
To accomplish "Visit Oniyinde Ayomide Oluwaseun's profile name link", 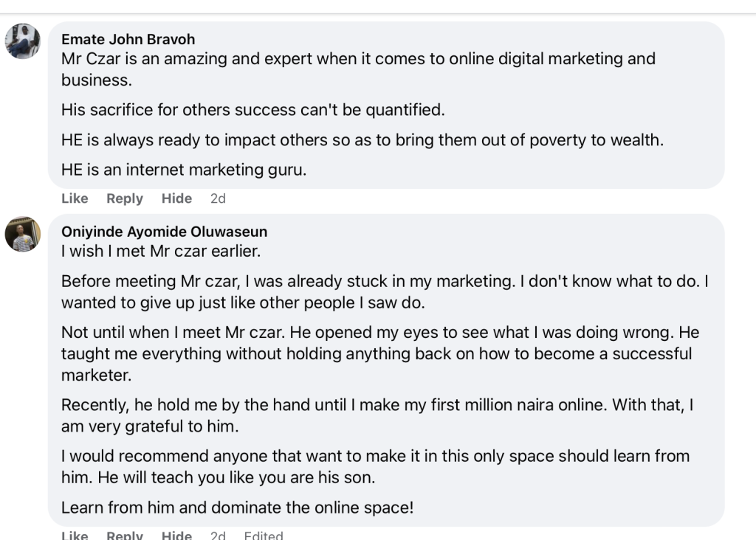I will [x=164, y=232].
